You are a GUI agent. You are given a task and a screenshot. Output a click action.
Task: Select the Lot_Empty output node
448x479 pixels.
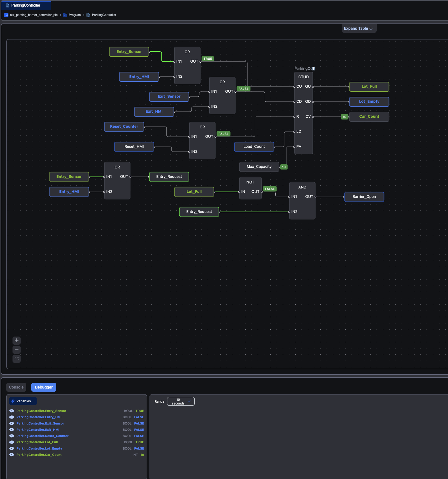[369, 101]
